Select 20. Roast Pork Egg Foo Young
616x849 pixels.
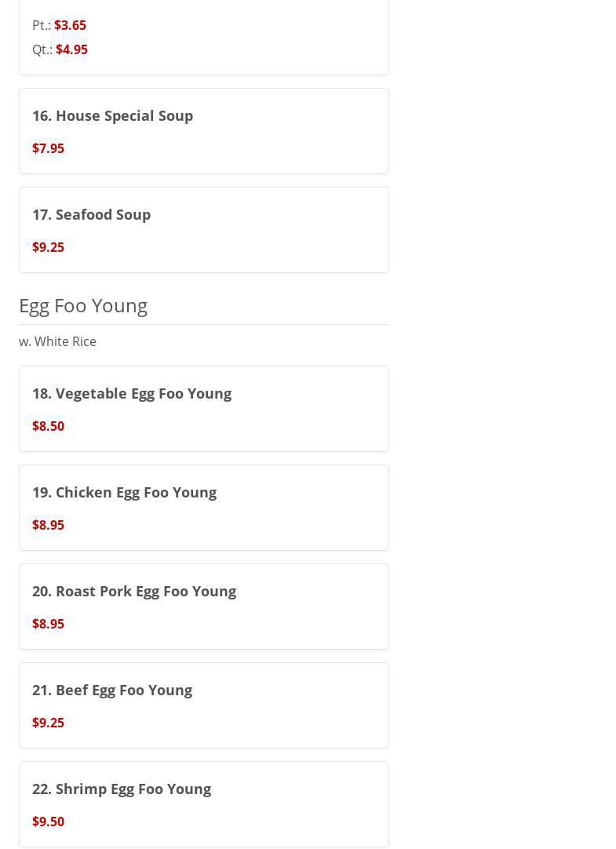(x=134, y=591)
